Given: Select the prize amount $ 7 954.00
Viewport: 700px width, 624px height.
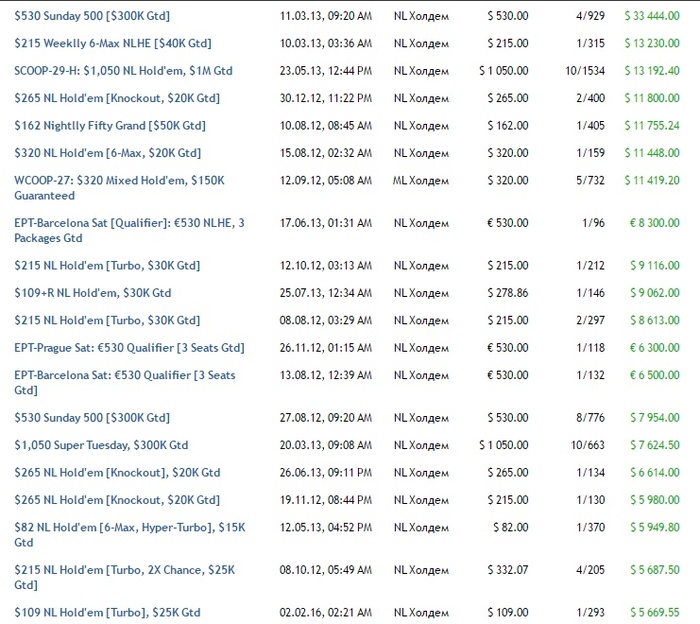Looking at the screenshot, I should point(655,418).
